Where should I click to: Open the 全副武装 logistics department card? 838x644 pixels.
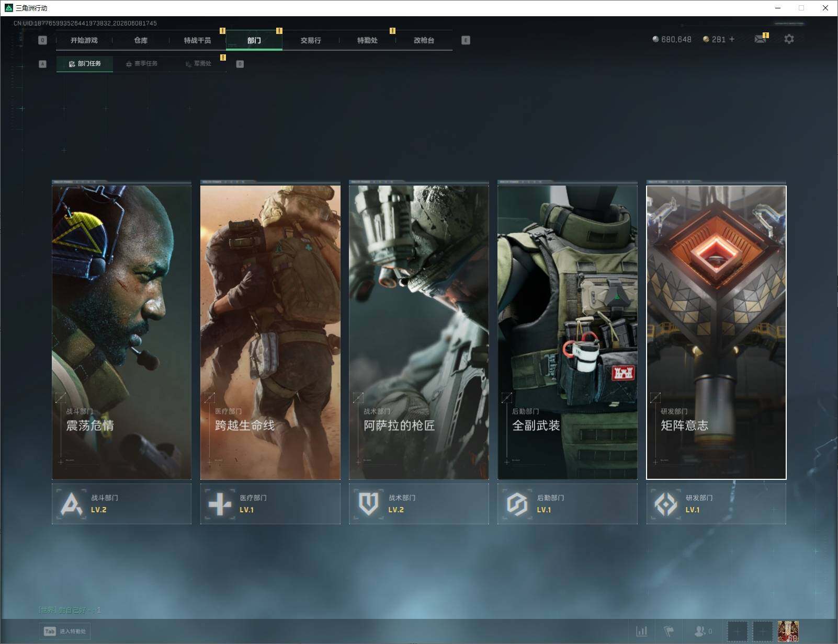[567, 332]
